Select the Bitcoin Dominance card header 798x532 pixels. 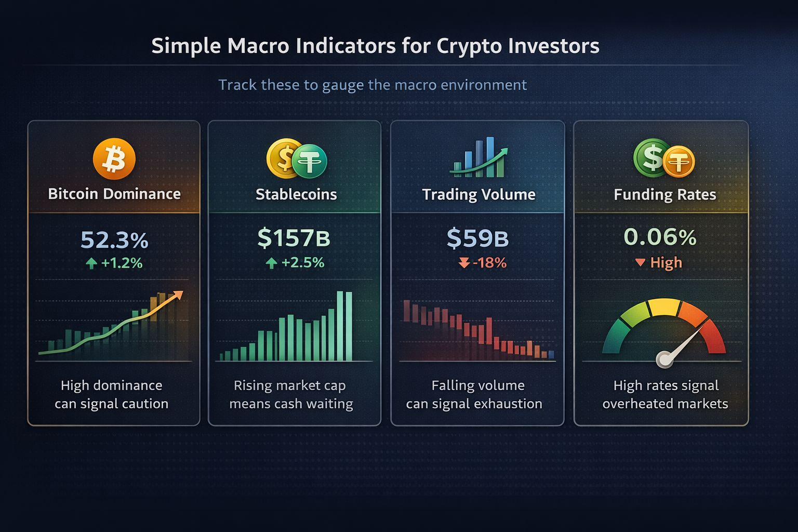point(114,194)
